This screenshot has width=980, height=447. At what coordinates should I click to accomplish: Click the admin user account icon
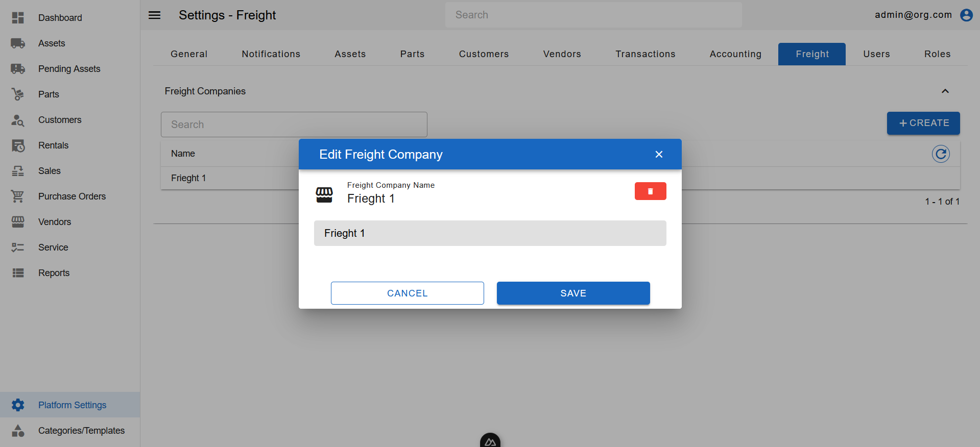(966, 15)
